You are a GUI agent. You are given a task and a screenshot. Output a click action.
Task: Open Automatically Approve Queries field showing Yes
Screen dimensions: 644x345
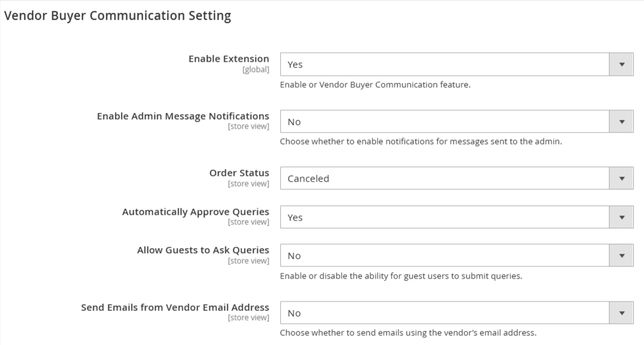point(457,217)
